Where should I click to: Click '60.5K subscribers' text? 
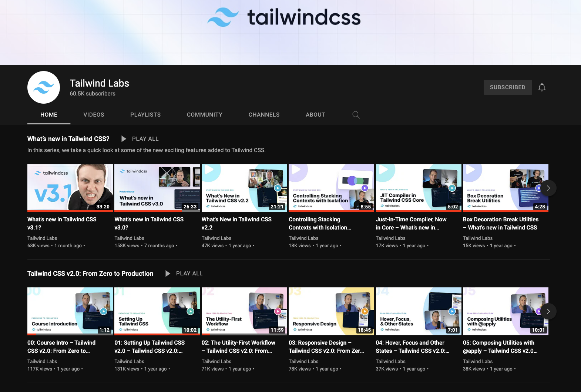point(93,94)
